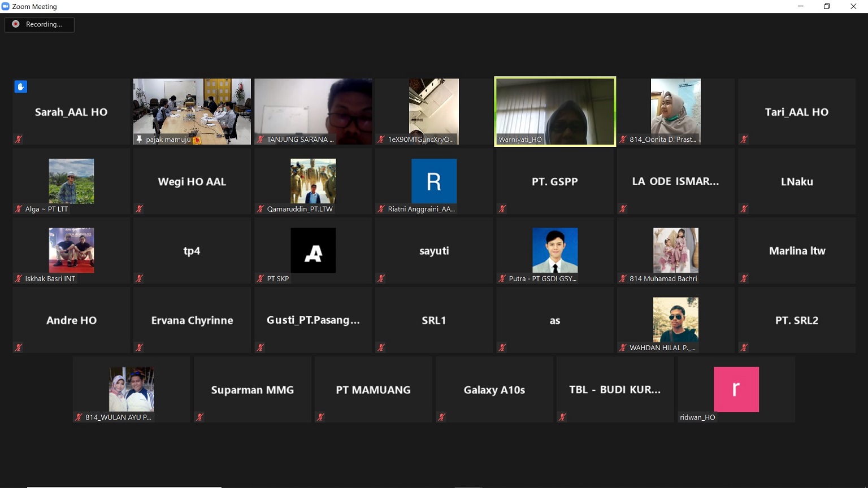Click the Zoom logo in the title bar

(6, 7)
